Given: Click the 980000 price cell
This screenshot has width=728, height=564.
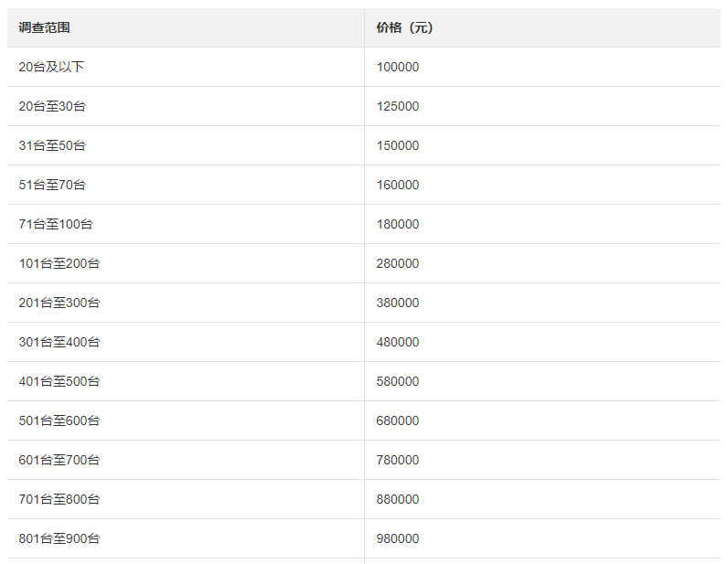Looking at the screenshot, I should pos(398,538).
